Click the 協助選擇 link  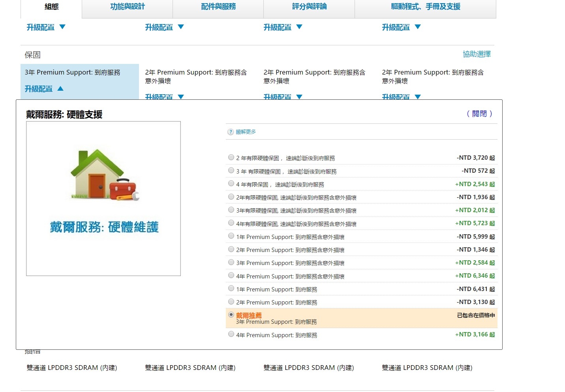point(477,54)
